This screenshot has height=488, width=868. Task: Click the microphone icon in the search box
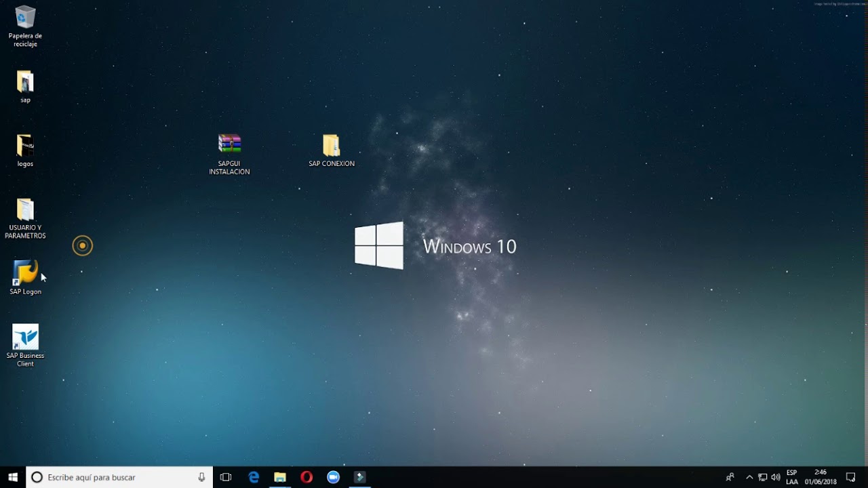pos(201,477)
